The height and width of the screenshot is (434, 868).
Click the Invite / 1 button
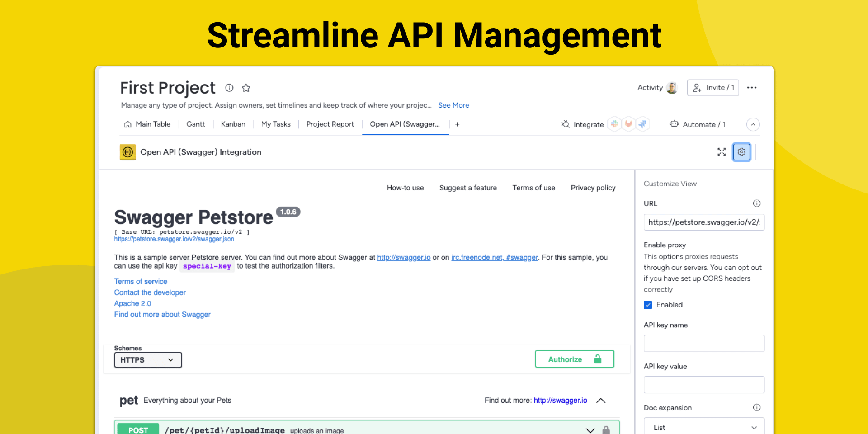point(713,88)
